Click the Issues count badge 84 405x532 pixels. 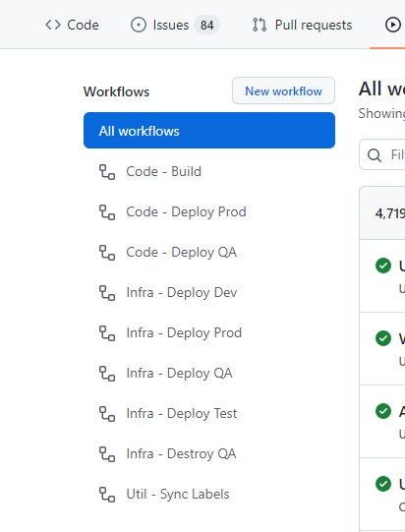(x=206, y=25)
